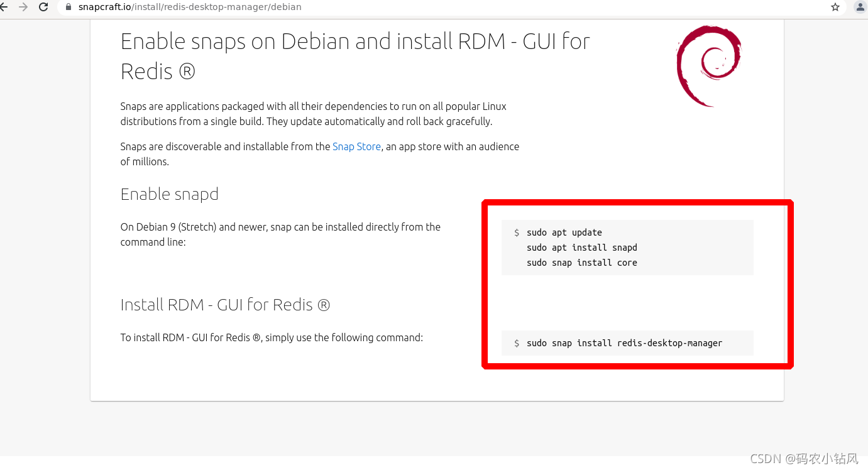Click the red-highlighted code region

[x=637, y=284]
